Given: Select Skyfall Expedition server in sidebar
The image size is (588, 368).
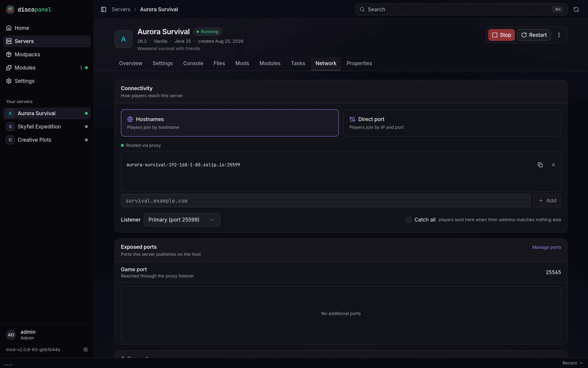Looking at the screenshot, I should click(x=47, y=127).
